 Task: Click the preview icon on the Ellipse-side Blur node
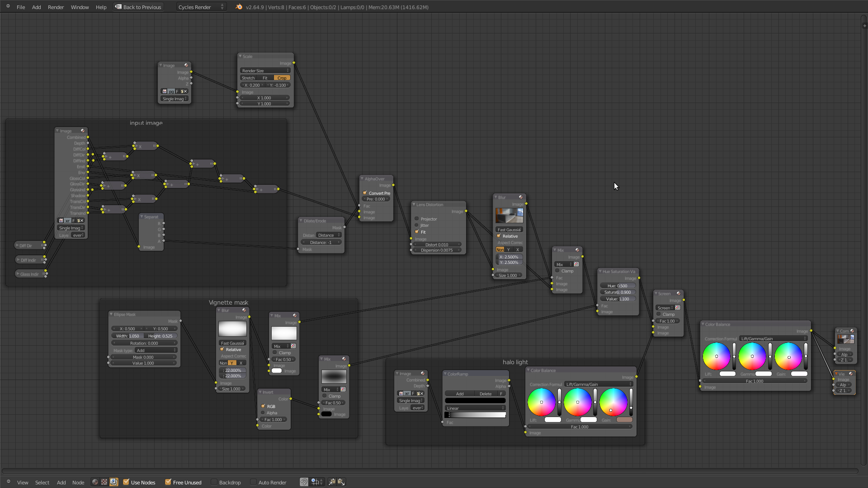pyautogui.click(x=244, y=310)
